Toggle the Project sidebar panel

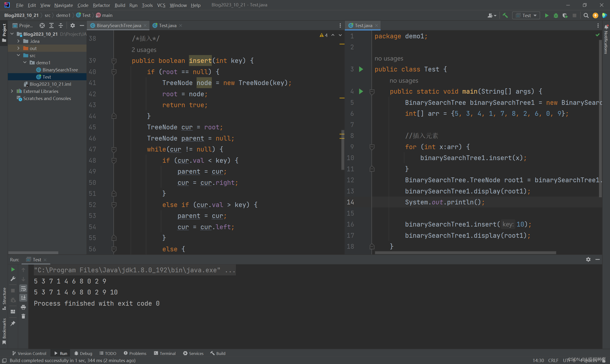click(x=4, y=33)
